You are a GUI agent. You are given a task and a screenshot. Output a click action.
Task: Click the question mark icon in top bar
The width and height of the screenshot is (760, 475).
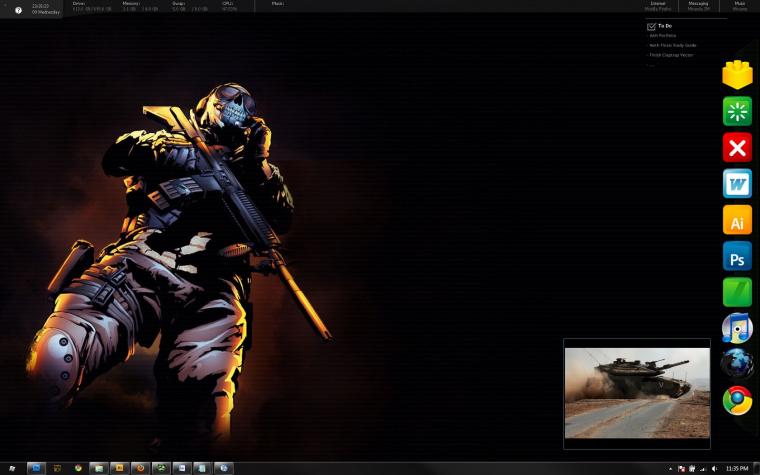point(18,10)
